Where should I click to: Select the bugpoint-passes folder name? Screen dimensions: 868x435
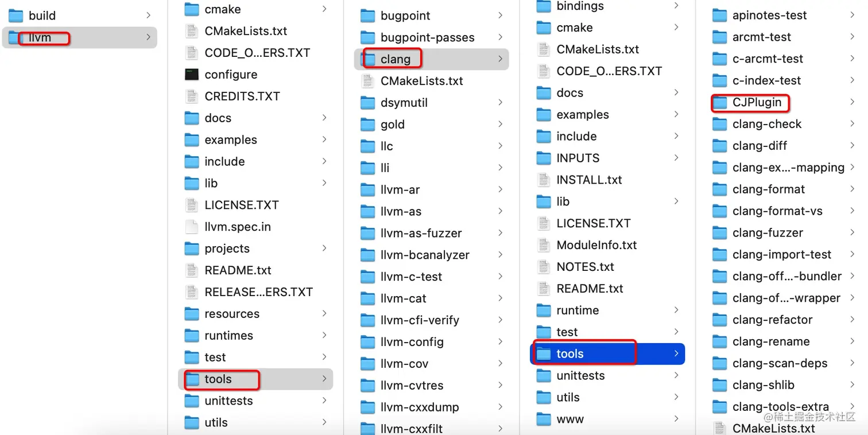point(427,37)
